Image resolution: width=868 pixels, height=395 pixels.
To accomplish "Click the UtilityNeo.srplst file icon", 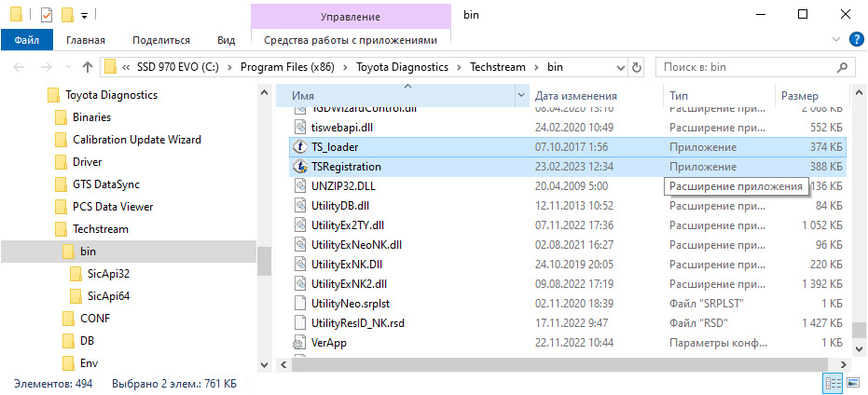I will click(299, 304).
